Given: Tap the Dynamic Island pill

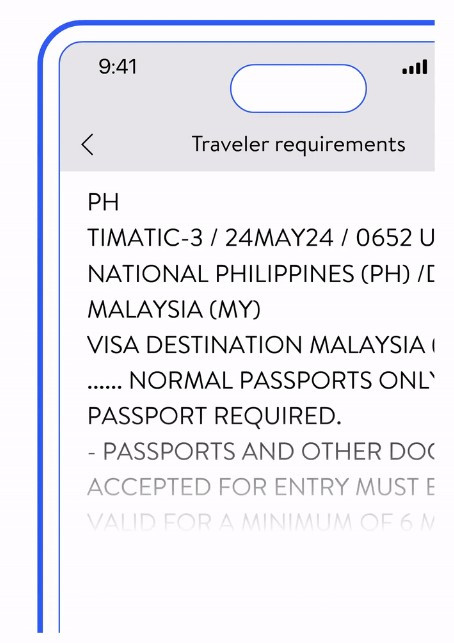Looking at the screenshot, I should click(298, 88).
